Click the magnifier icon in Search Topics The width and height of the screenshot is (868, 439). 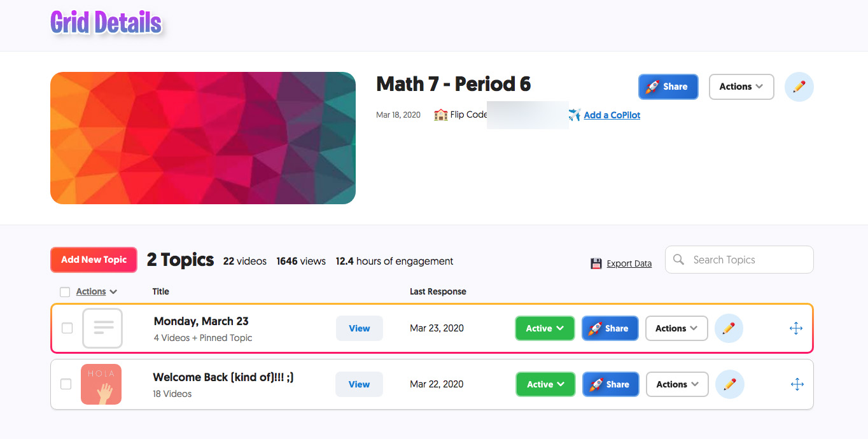[679, 260]
